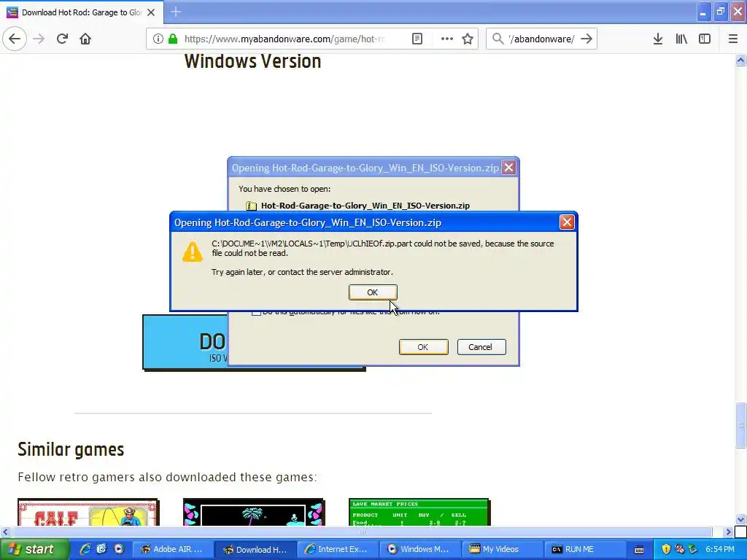Click the tray icon beside the clock
The height and width of the screenshot is (560, 747).
(x=693, y=549)
